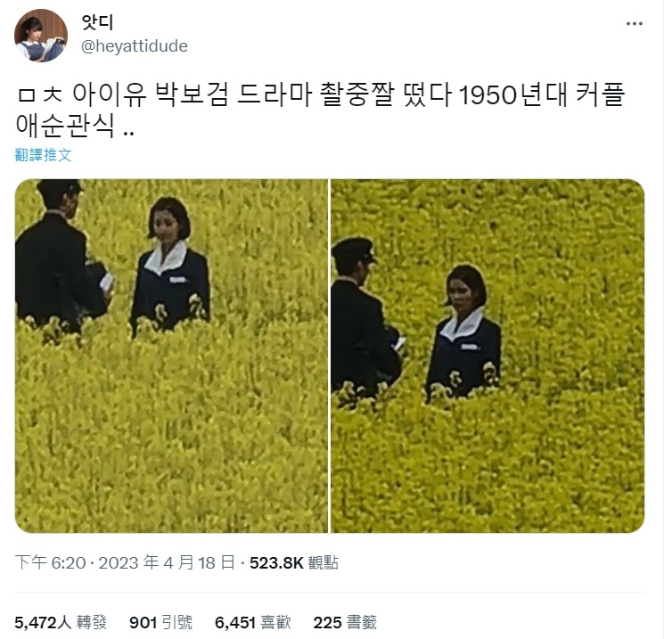Show the 5,472 retweets list
Viewport: 672px width, 639px height.
(x=61, y=622)
